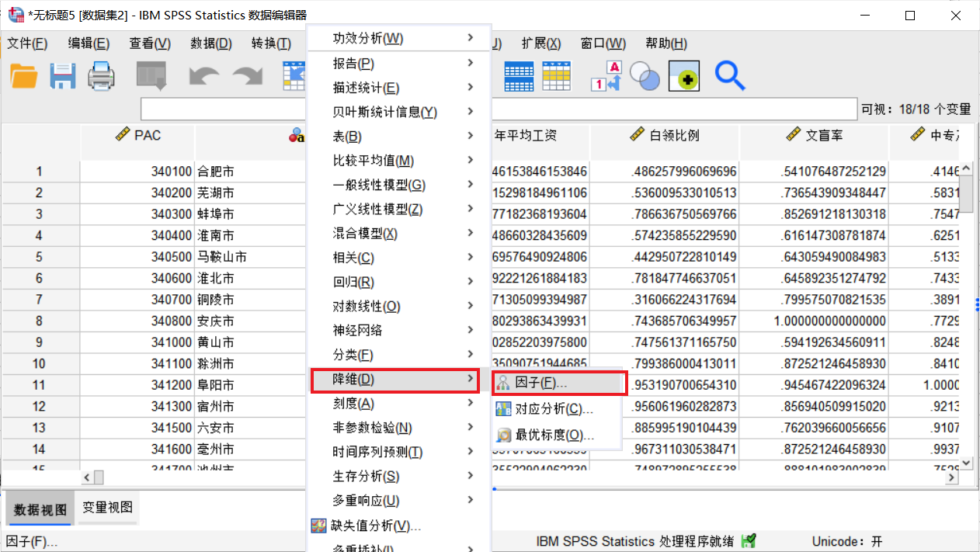The width and height of the screenshot is (980, 552).
Task: Expand the 一般线性模型(G) submenu arrow
Action: (x=471, y=184)
